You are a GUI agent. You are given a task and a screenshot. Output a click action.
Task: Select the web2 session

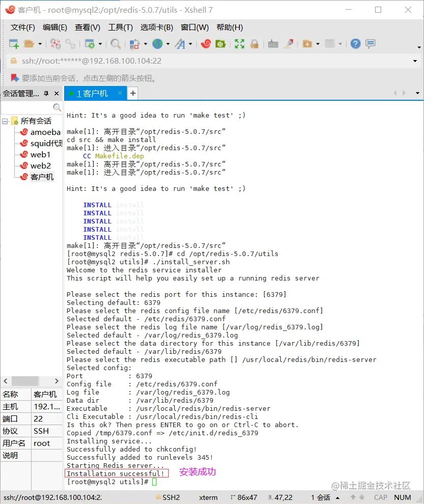pyautogui.click(x=41, y=166)
